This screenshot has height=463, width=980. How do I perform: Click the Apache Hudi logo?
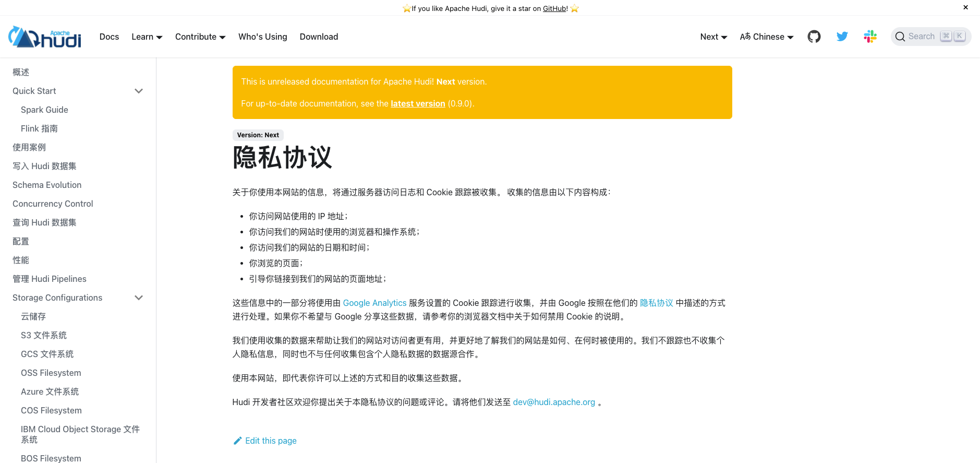click(45, 37)
